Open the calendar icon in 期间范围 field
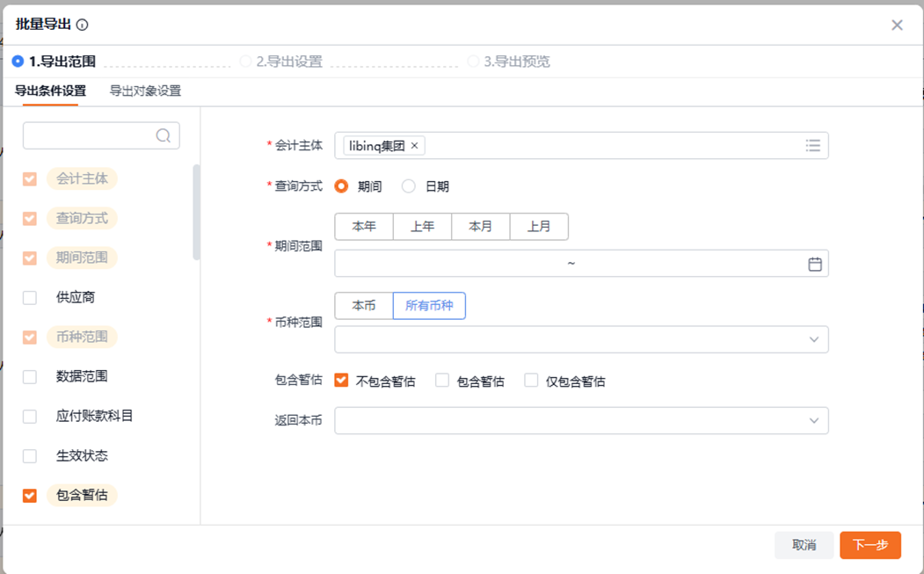 click(x=814, y=264)
